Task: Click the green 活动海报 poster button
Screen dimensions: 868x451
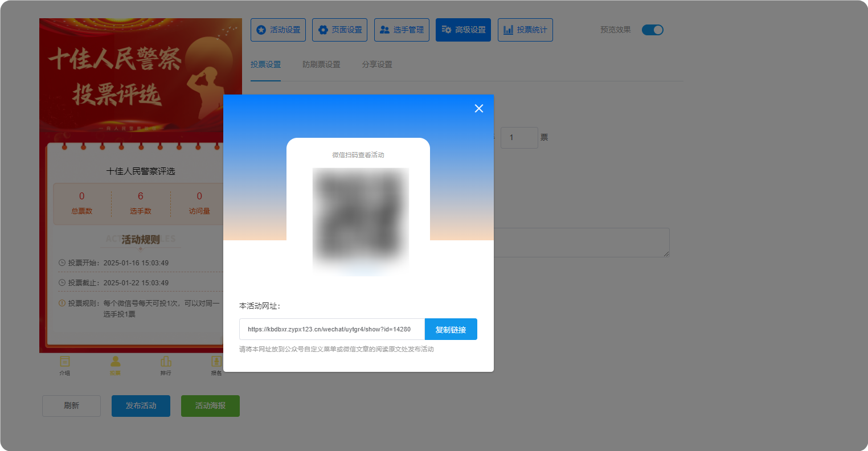Action: [x=210, y=405]
